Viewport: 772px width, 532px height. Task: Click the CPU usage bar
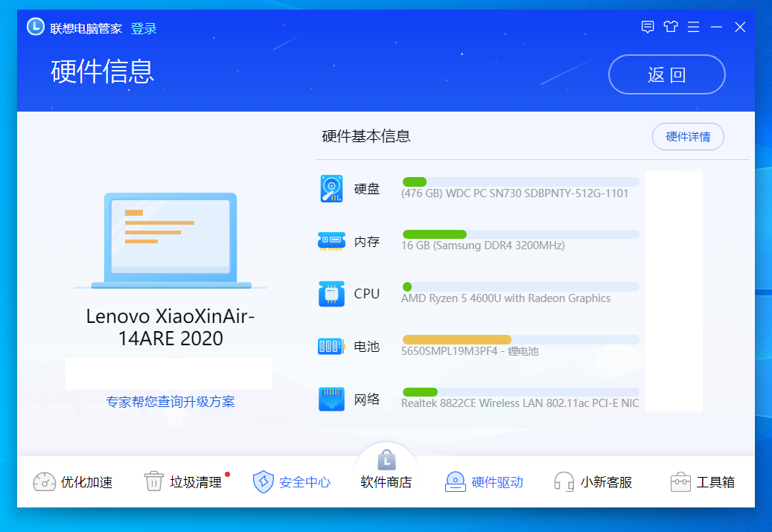click(520, 287)
